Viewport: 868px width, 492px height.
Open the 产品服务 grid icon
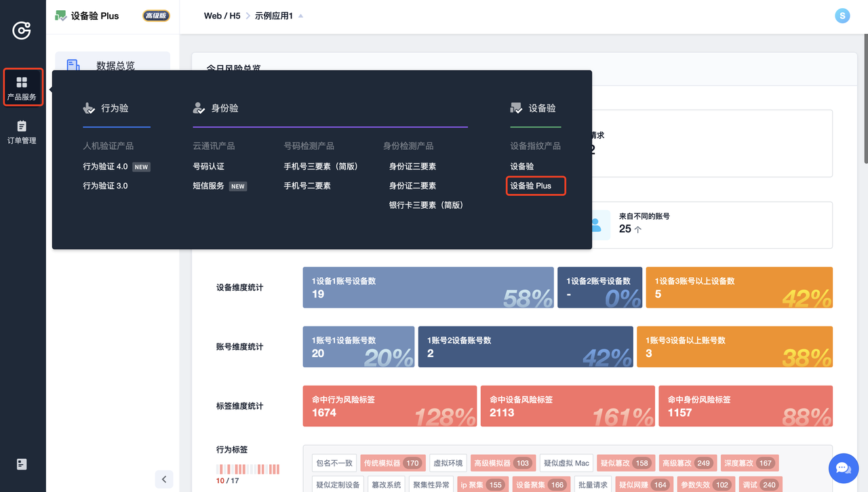click(22, 83)
